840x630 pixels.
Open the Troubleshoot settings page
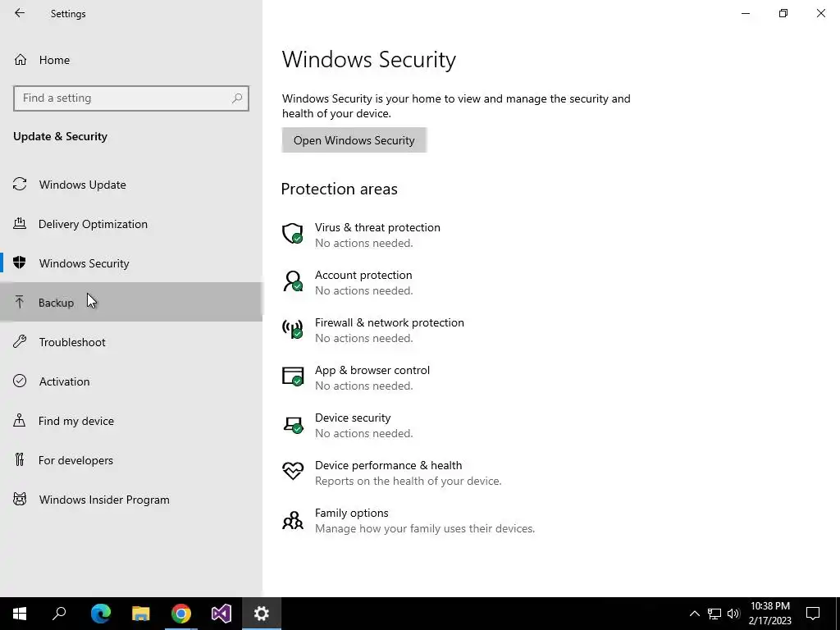pyautogui.click(x=131, y=342)
